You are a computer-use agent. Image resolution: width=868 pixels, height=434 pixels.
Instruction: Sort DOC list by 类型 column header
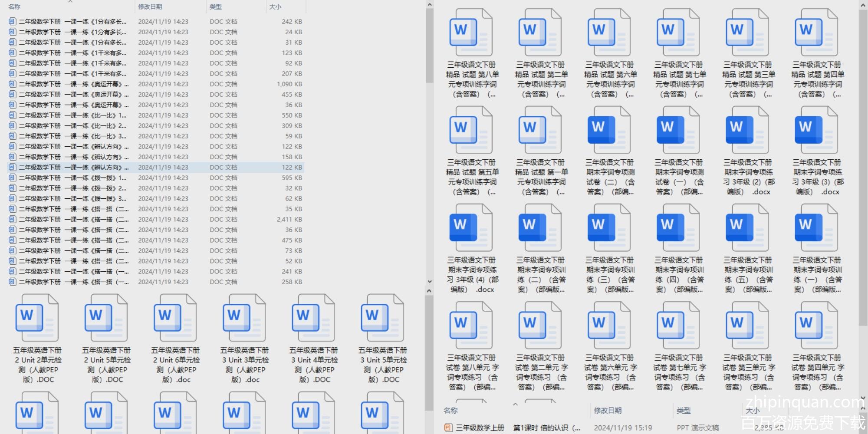pyautogui.click(x=216, y=7)
